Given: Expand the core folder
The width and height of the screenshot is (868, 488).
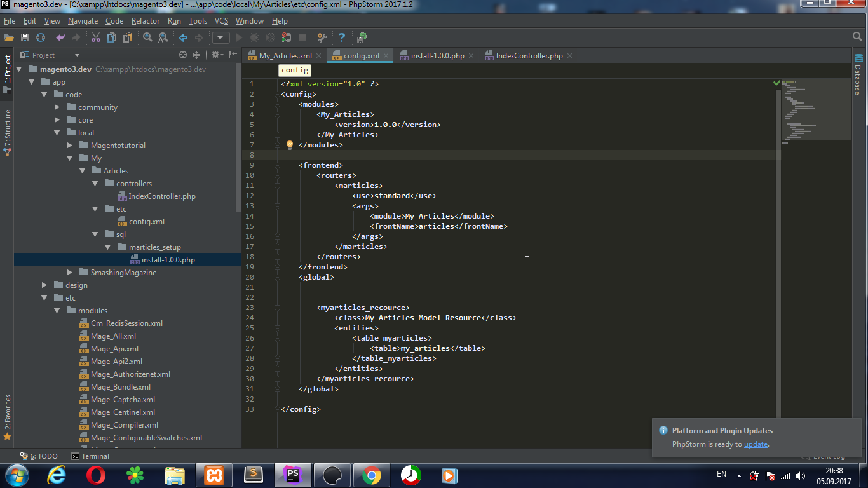Looking at the screenshot, I should [x=57, y=120].
